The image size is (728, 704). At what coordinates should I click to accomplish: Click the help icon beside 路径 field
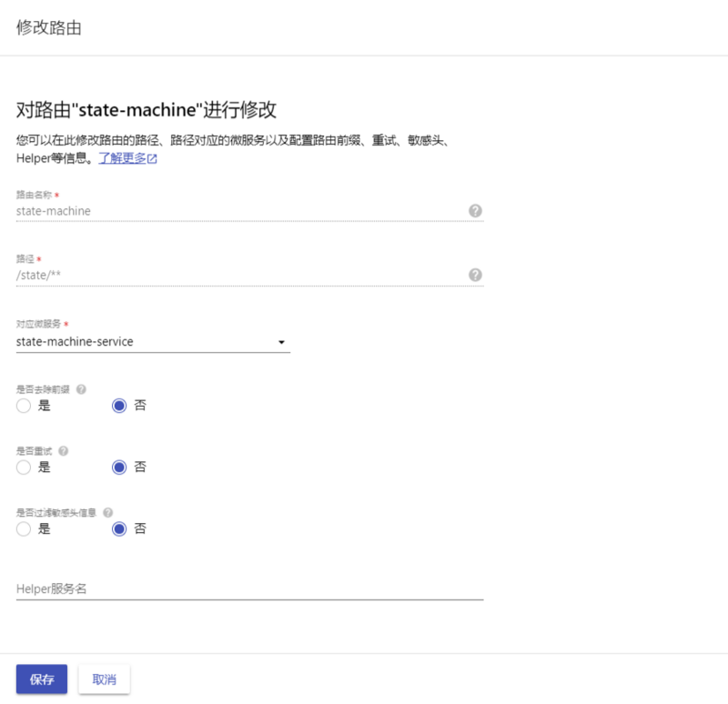pyautogui.click(x=475, y=275)
